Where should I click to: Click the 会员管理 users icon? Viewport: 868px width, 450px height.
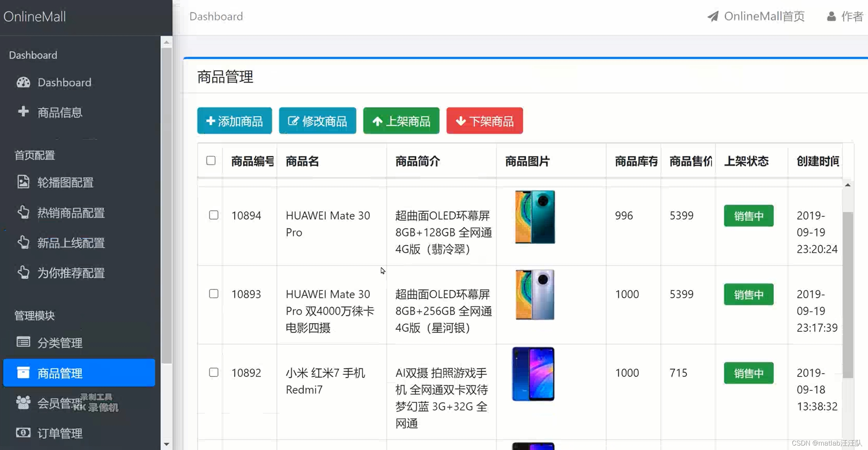[x=23, y=403]
